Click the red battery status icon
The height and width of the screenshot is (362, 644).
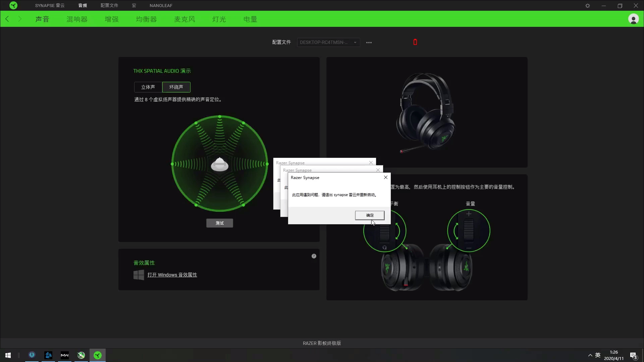415,42
